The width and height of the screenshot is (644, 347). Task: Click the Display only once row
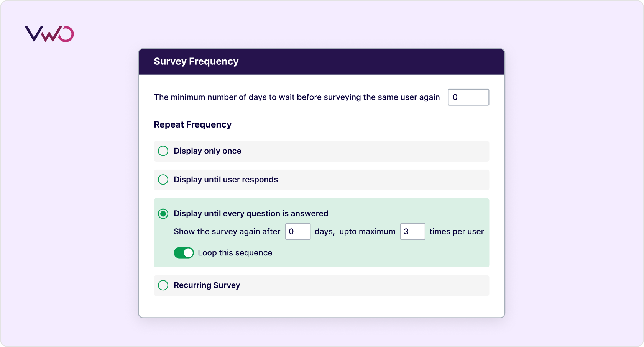tap(322, 151)
